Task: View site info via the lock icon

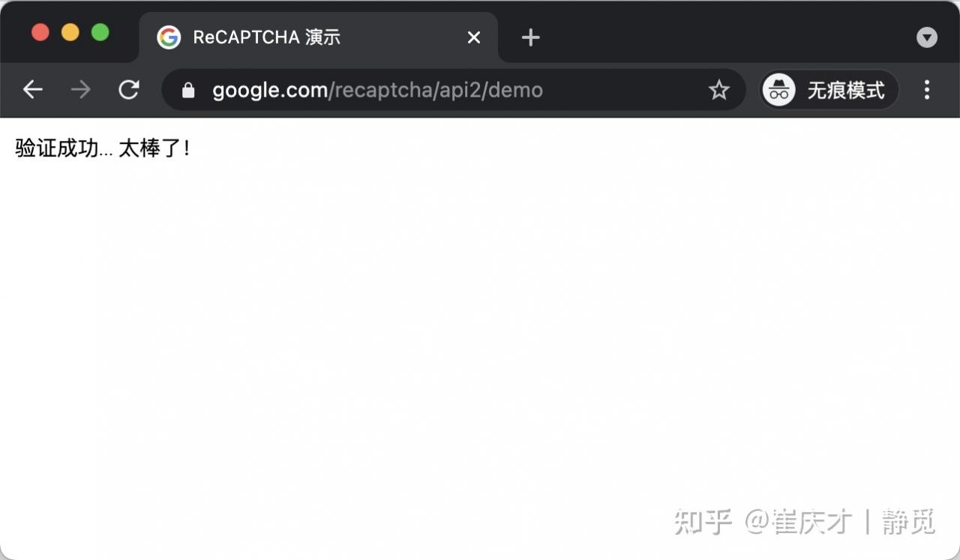Action: click(188, 91)
